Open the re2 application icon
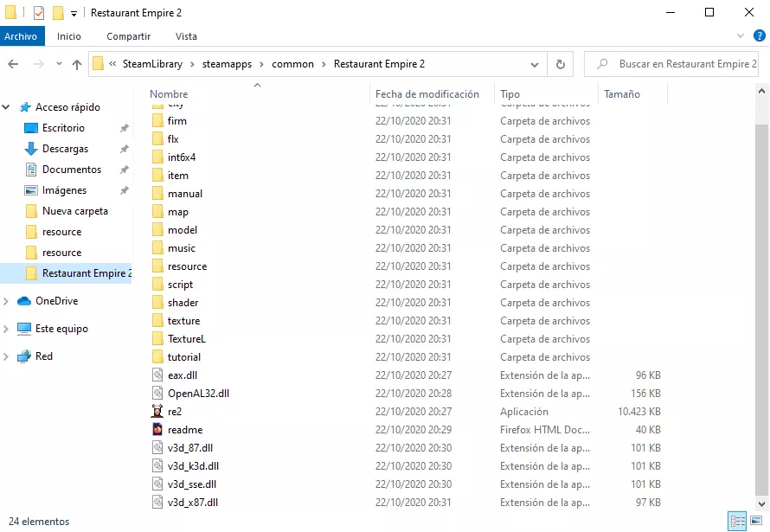The image size is (770, 532). pos(157,411)
